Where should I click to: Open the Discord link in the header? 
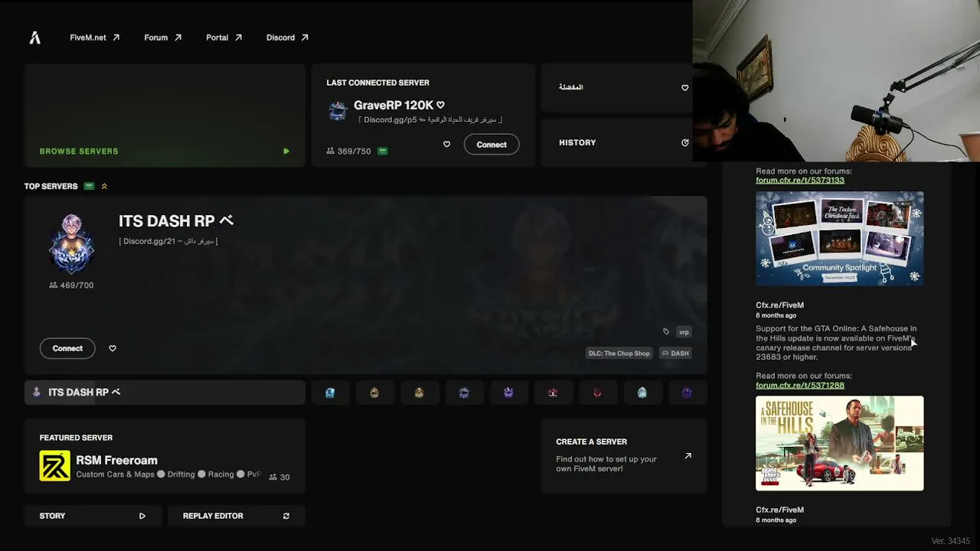288,37
